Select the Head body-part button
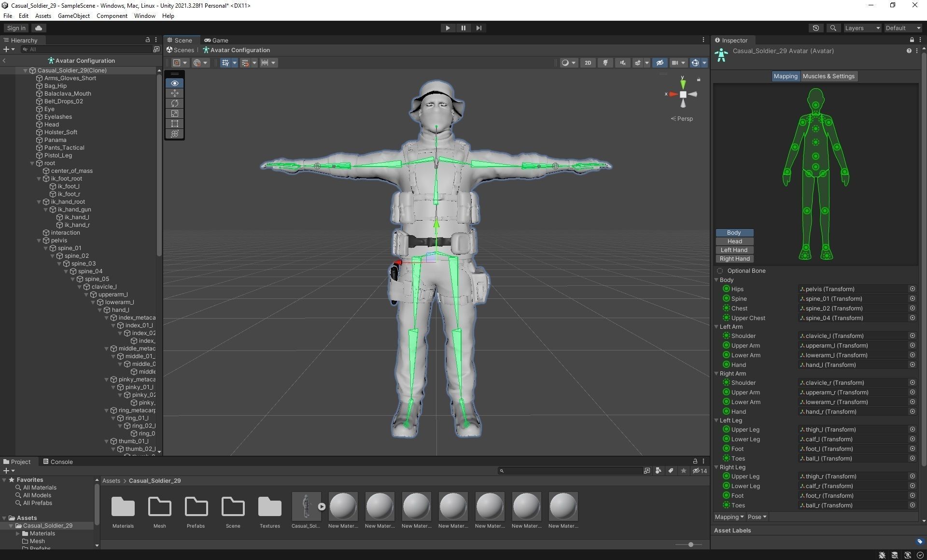The width and height of the screenshot is (927, 560). 734,241
